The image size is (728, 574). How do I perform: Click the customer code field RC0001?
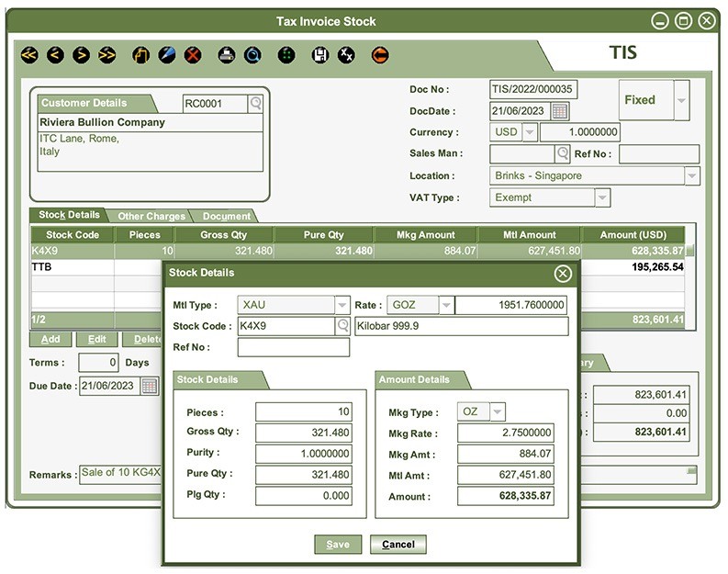pos(215,104)
